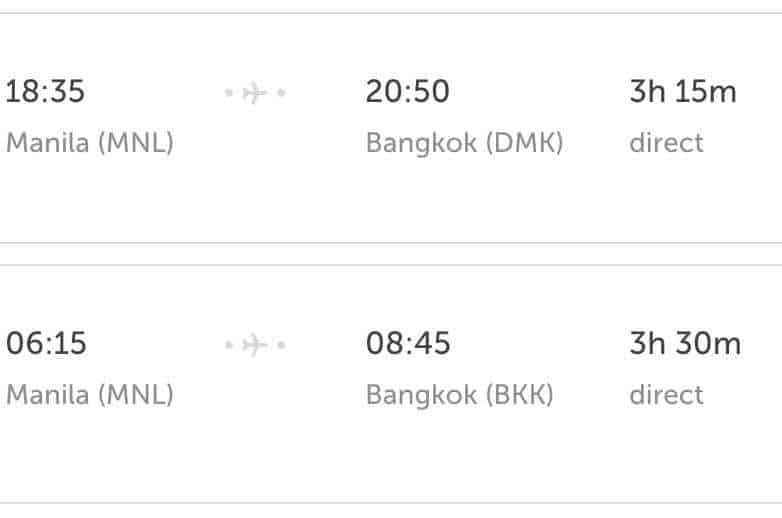
Task: Click the 3h 15m flight duration
Action: (683, 92)
